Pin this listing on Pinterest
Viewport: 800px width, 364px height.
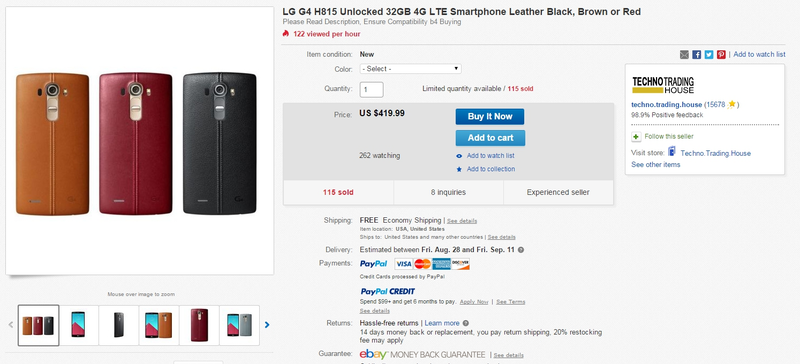[721, 55]
